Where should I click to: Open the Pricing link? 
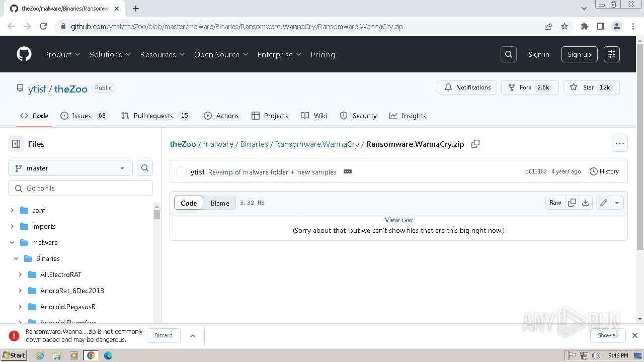[323, 54]
